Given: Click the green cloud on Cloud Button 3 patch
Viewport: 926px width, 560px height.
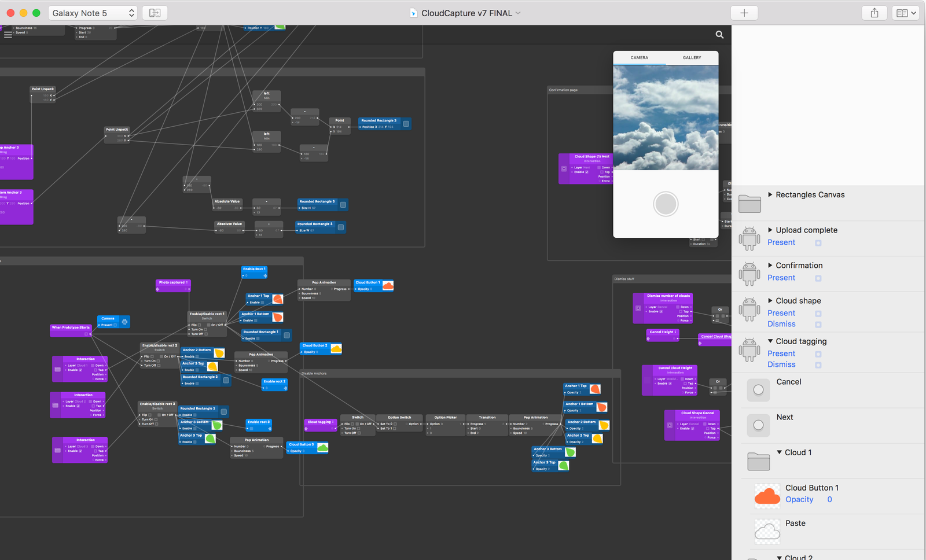Looking at the screenshot, I should tap(322, 447).
